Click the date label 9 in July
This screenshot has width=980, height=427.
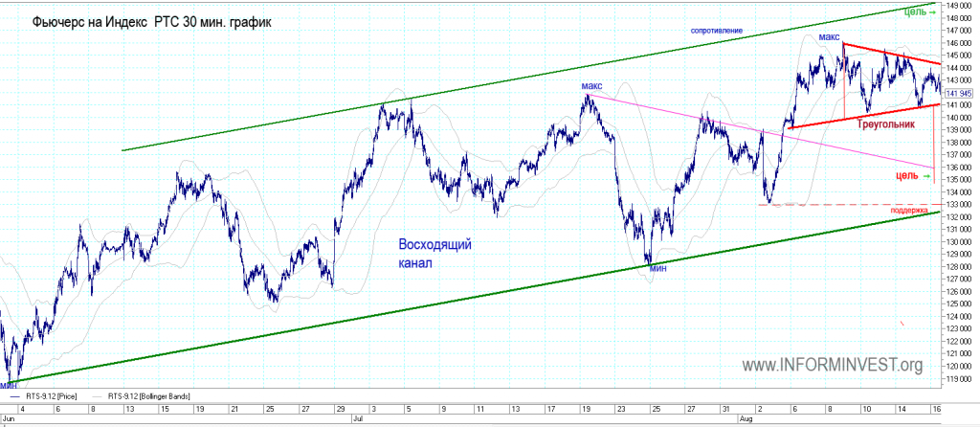click(444, 409)
